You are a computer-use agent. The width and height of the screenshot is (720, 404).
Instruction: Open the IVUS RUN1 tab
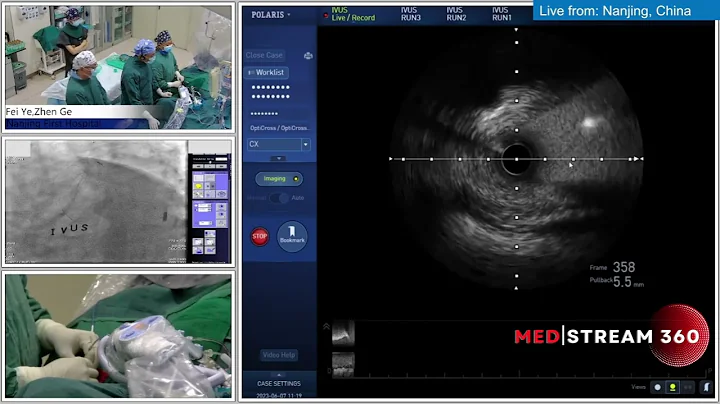pyautogui.click(x=501, y=14)
